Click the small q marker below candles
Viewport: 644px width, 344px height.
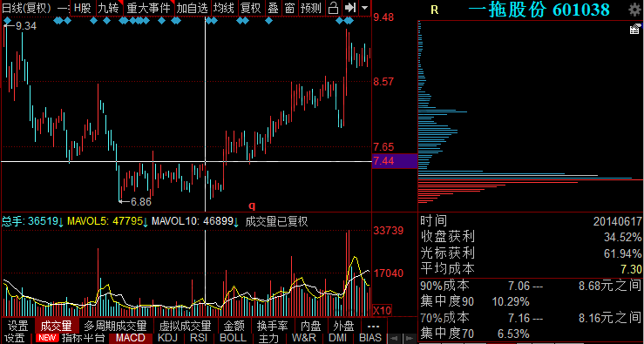[x=252, y=205]
